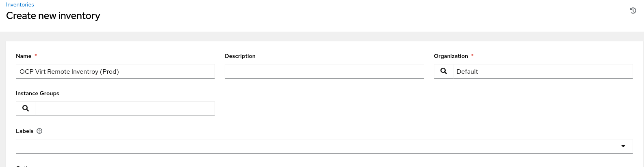Click the Name field label

tap(24, 56)
